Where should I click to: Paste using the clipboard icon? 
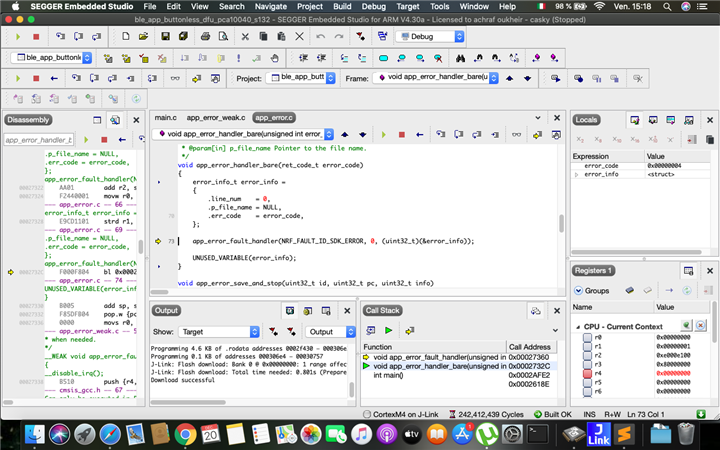281,36
